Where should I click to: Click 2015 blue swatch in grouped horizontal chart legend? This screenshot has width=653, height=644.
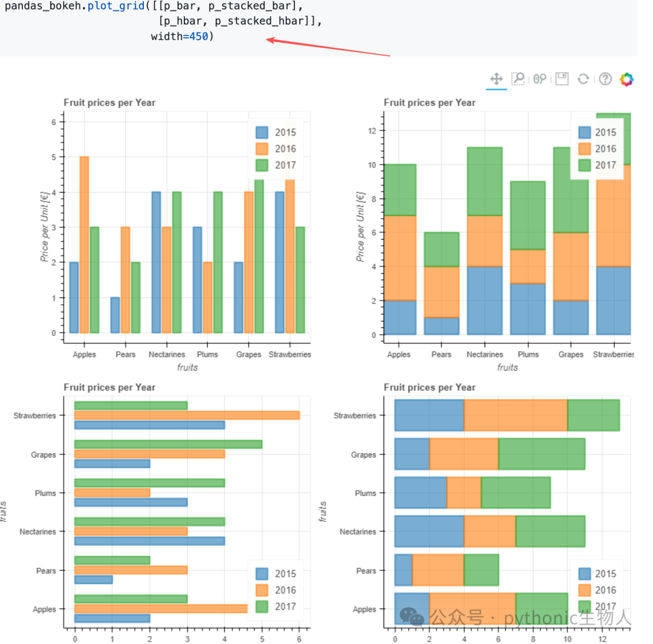click(x=262, y=574)
